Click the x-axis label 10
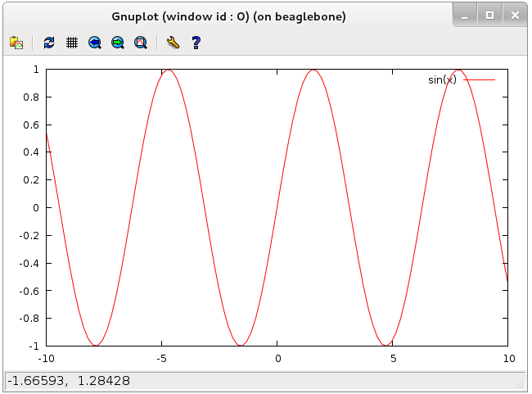This screenshot has height=394, width=532. [x=509, y=359]
